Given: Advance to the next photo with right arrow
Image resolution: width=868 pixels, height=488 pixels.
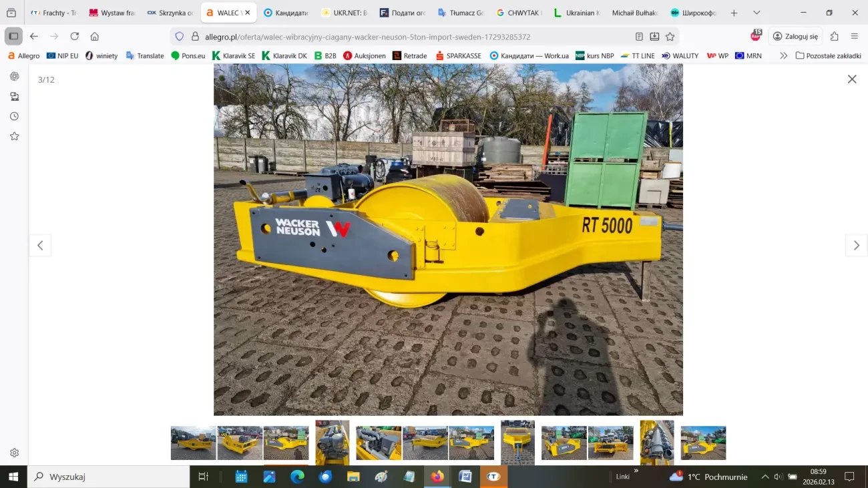Looking at the screenshot, I should 856,245.
